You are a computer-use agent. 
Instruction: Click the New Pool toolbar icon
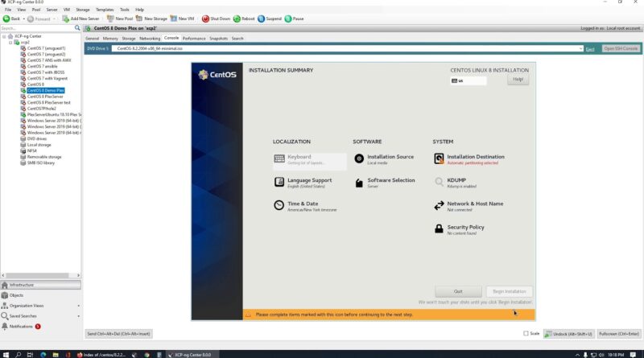tap(110, 19)
